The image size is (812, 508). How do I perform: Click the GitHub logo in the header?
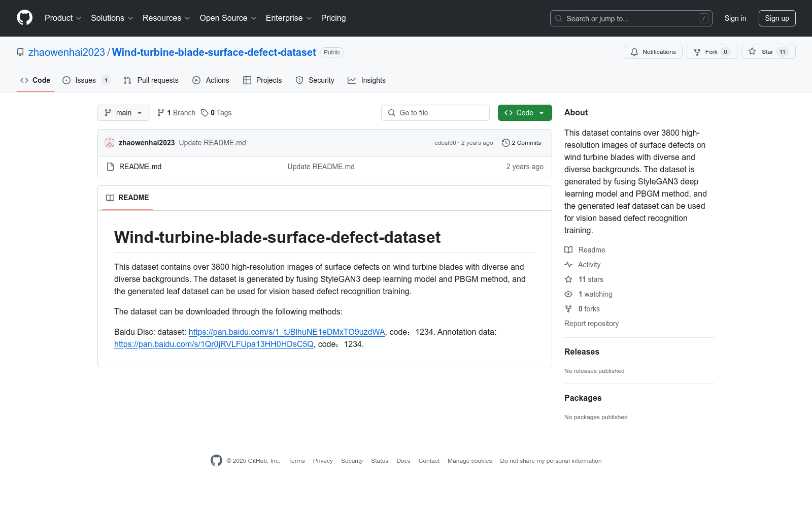tap(24, 18)
